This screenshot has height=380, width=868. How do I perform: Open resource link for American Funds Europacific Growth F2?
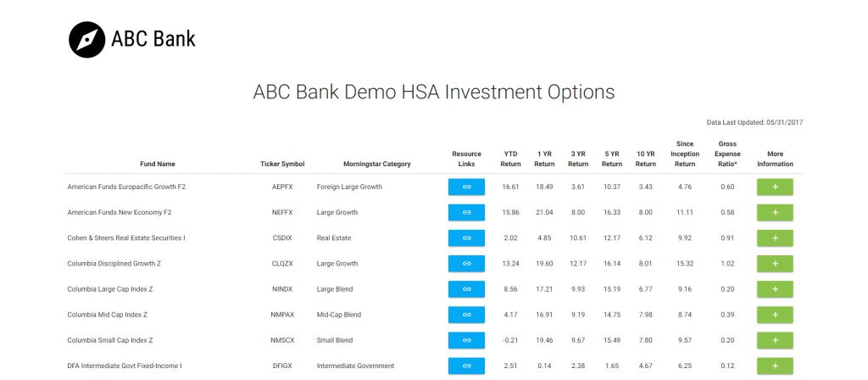466,187
